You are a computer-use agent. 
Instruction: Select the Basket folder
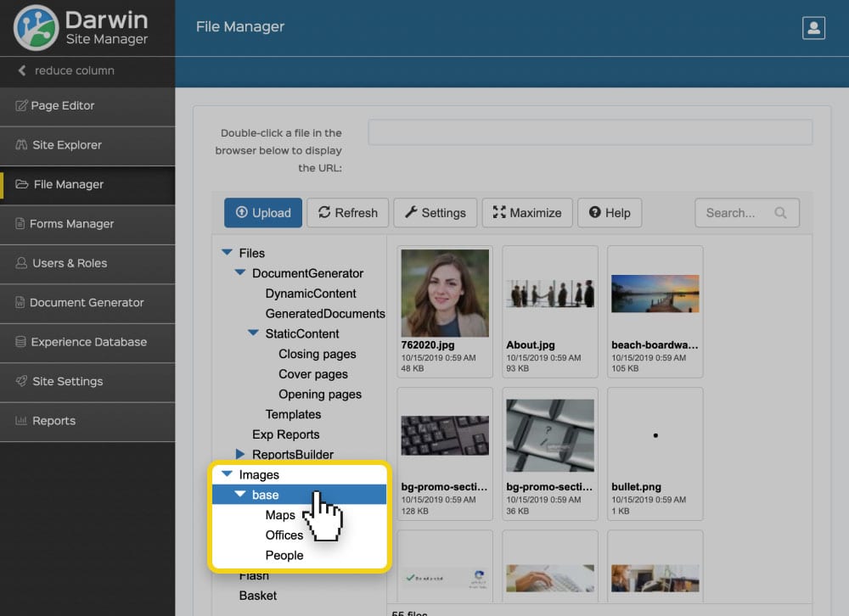pyautogui.click(x=258, y=596)
